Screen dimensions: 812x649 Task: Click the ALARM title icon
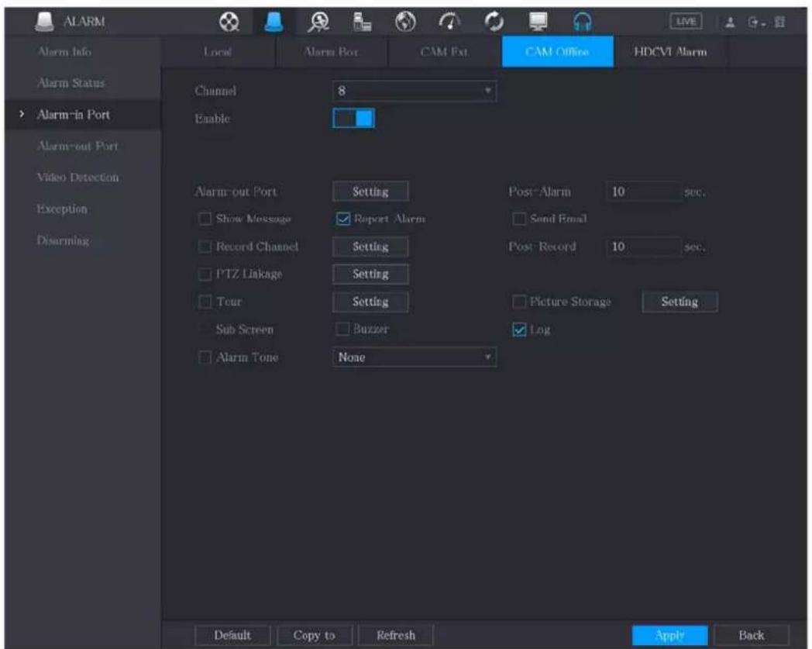pos(45,21)
